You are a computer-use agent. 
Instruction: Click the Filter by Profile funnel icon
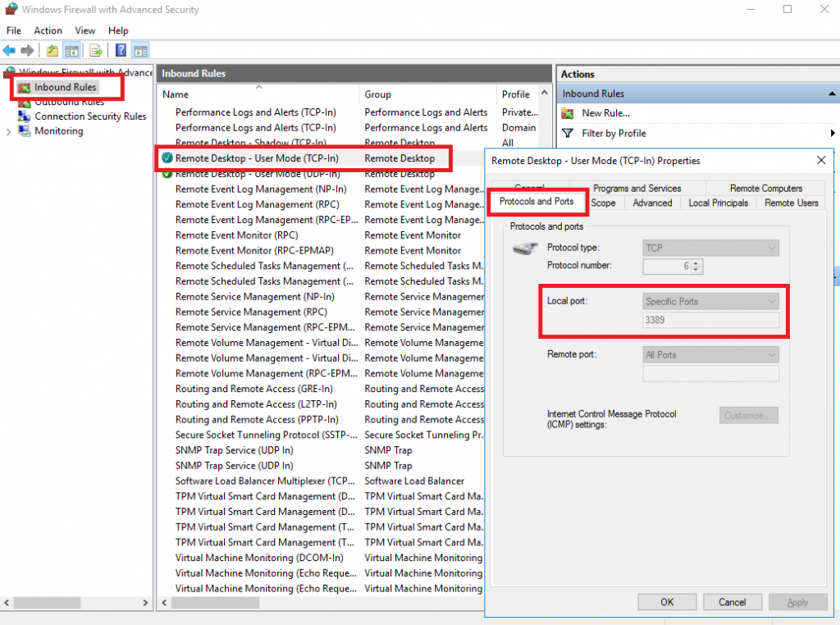568,134
